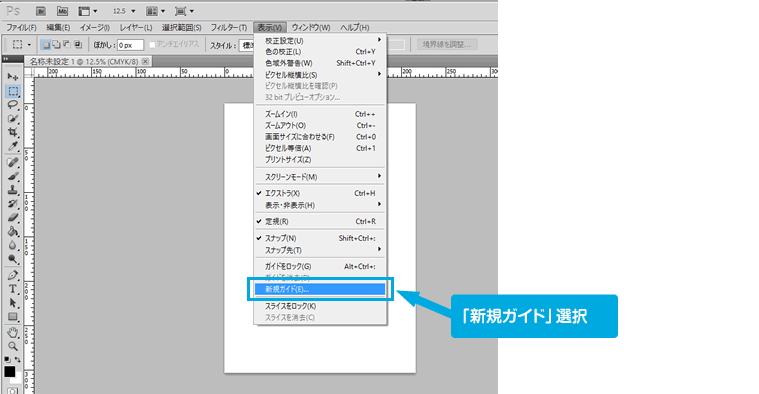759x394 pixels.
Task: Select the Rectangle shape tool
Action: [13, 317]
